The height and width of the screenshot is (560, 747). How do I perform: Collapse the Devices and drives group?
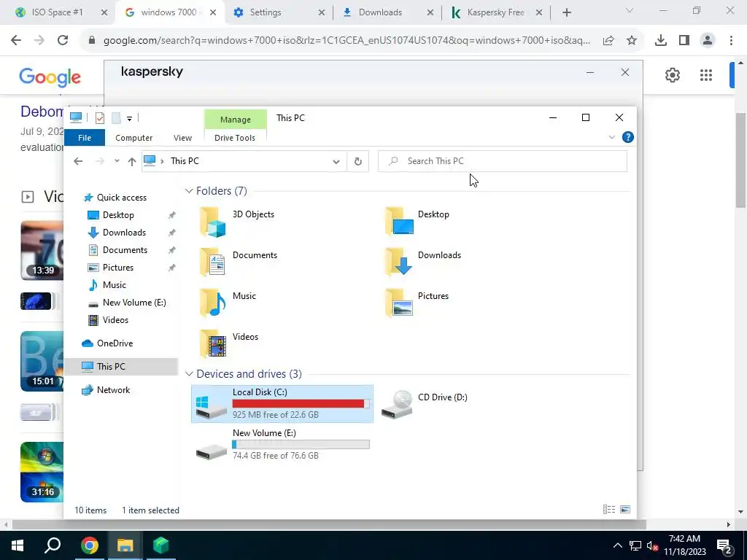tap(189, 374)
